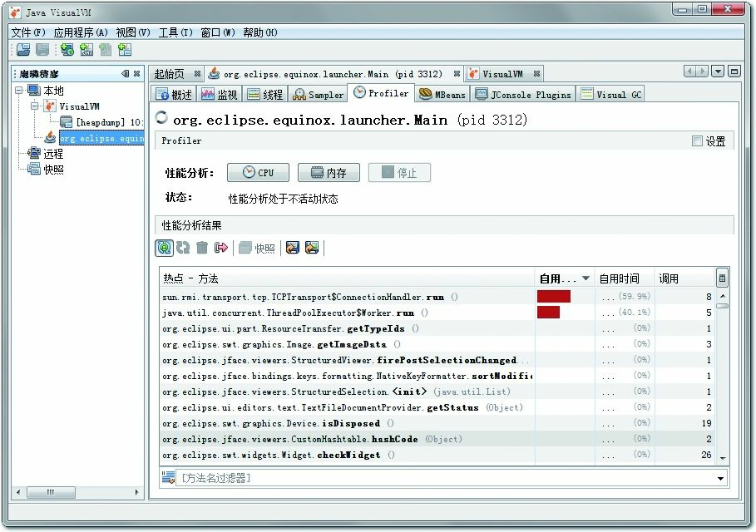This screenshot has height=532, width=756.
Task: Click the refresh results icon
Action: [x=183, y=248]
